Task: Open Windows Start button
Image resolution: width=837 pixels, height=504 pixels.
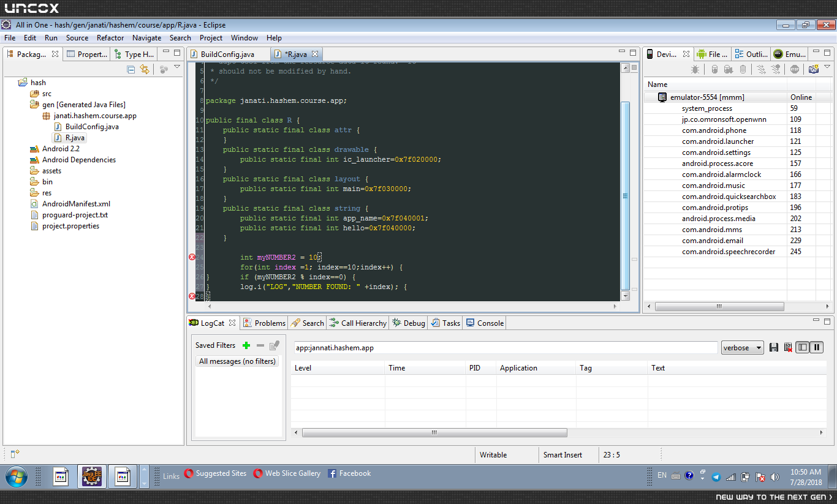Action: tap(17, 476)
